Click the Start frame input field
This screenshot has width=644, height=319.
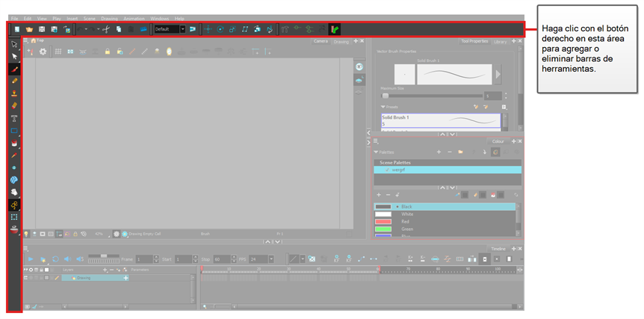tap(183, 259)
